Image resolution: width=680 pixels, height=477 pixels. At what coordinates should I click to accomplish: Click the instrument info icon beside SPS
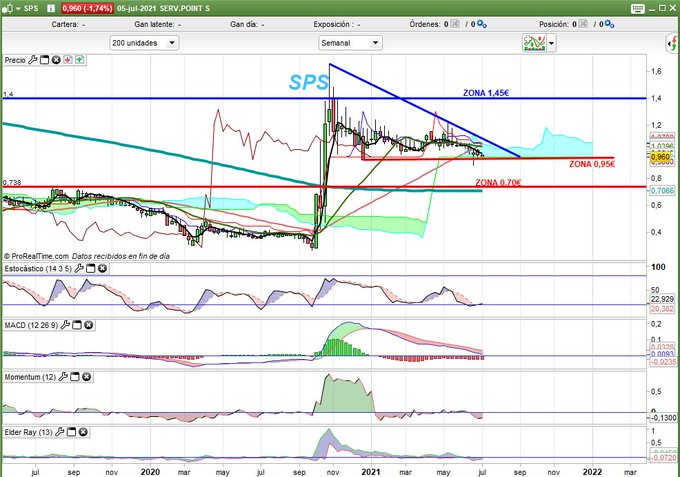pos(51,8)
